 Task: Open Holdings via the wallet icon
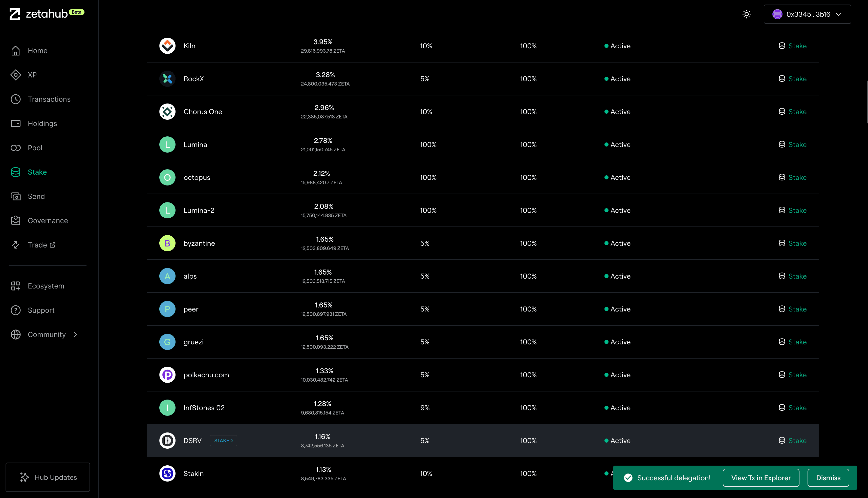point(16,123)
